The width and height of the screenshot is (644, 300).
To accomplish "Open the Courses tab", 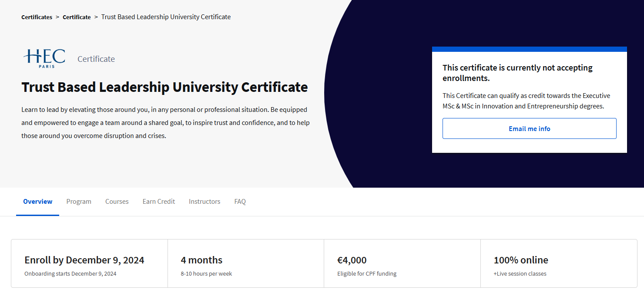I will click(x=117, y=202).
